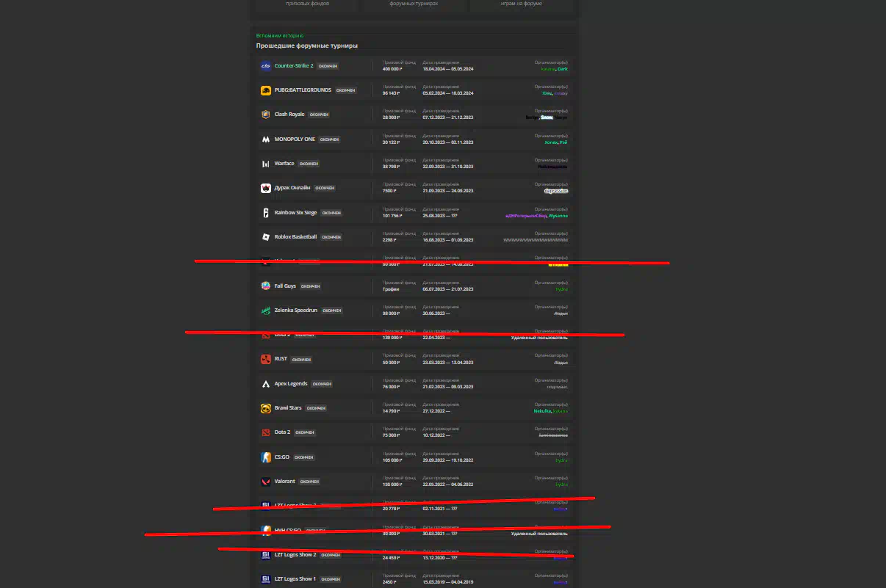The image size is (886, 588).
Task: Click the Apex Legends icon
Action: (x=266, y=384)
